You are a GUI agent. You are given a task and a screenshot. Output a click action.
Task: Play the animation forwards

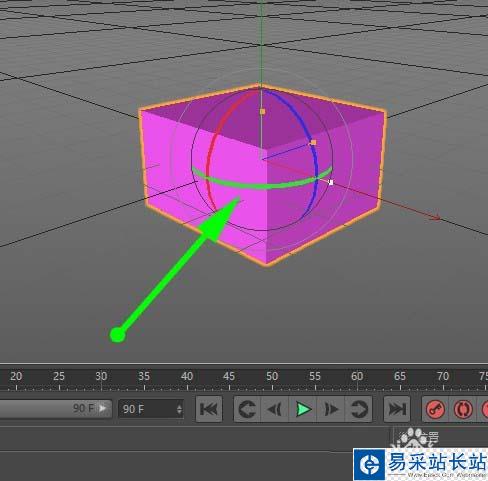click(x=303, y=409)
